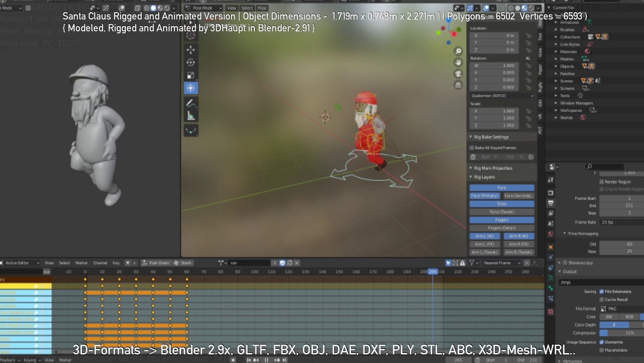644x363 pixels.
Task: Switch to the Rigify sidebar tab
Action: 540,87
